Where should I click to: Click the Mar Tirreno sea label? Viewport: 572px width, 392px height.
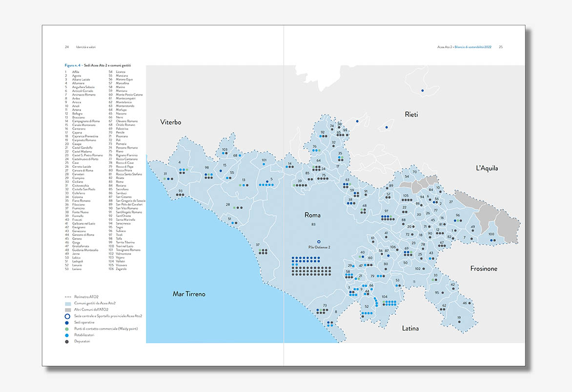189,294
